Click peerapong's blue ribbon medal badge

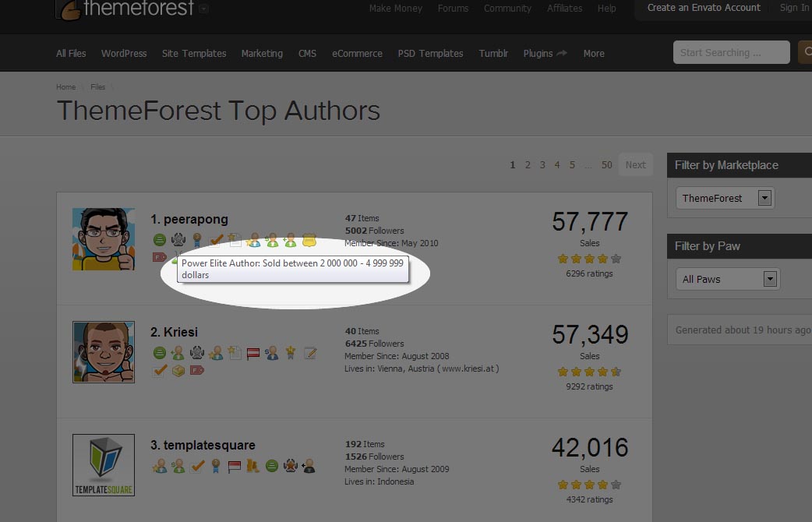click(197, 240)
